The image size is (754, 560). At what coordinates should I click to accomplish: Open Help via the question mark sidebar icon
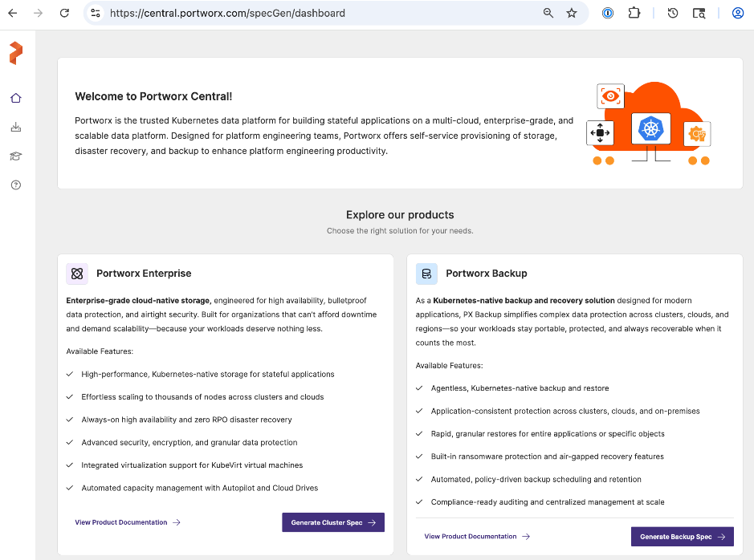(15, 185)
